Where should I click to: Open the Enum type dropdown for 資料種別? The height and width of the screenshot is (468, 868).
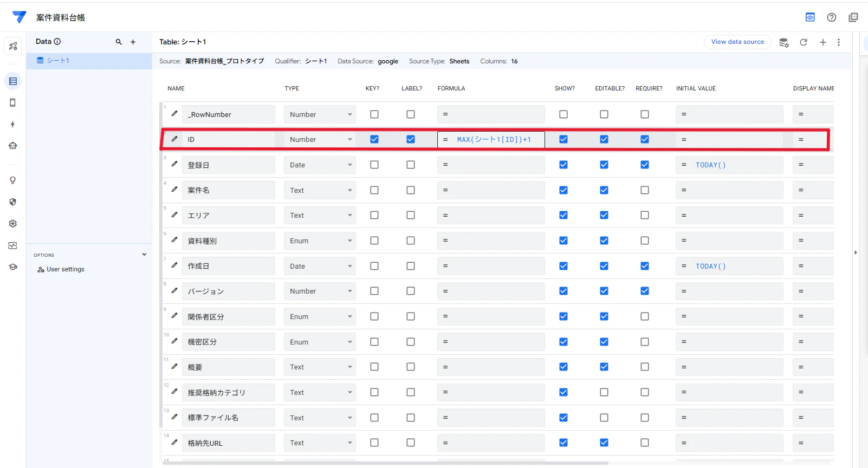320,240
